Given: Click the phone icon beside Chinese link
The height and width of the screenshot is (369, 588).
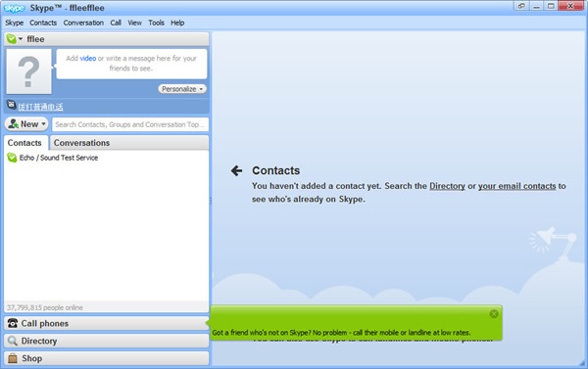Looking at the screenshot, I should 11,105.
